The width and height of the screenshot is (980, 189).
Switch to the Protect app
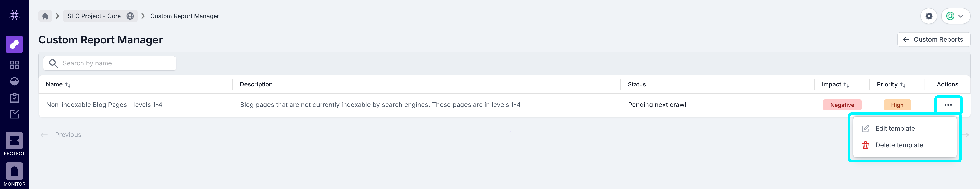[x=15, y=144]
